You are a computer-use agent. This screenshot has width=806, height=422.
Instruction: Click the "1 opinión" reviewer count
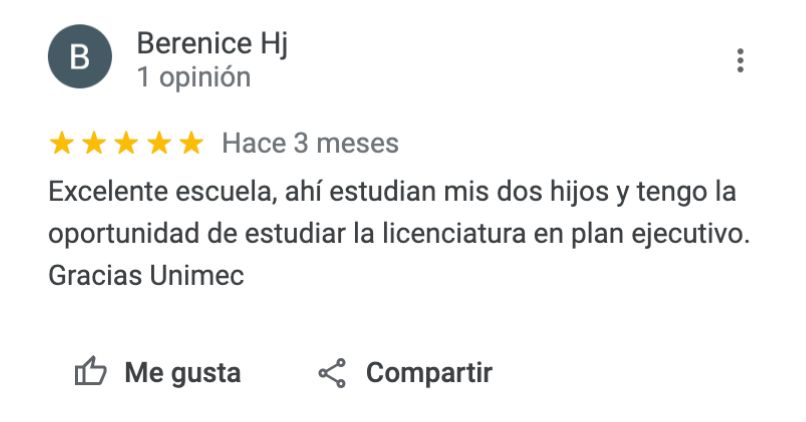[193, 77]
